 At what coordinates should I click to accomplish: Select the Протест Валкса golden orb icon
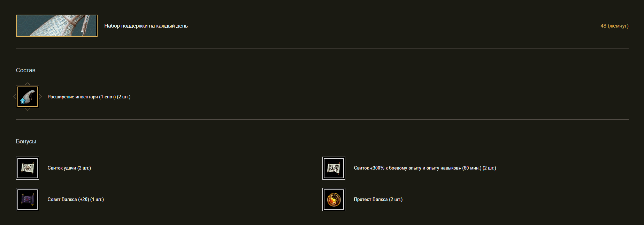pyautogui.click(x=334, y=200)
